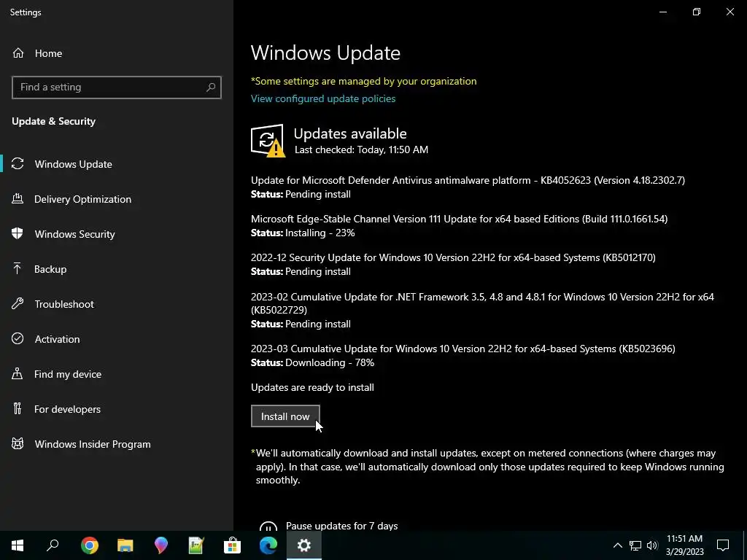Select Windows Update in the sidebar
This screenshot has height=560, width=747.
[74, 164]
